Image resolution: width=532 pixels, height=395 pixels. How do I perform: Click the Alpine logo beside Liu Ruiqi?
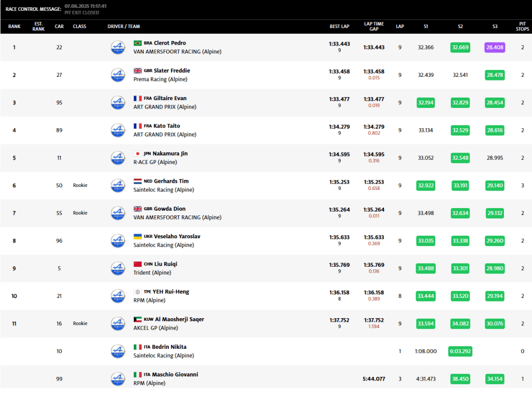pos(118,268)
